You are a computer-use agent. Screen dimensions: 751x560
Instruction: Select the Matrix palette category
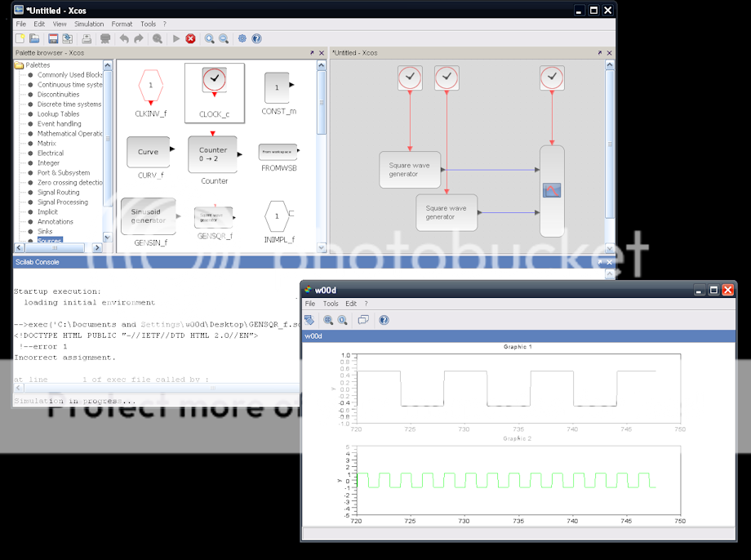pos(47,143)
